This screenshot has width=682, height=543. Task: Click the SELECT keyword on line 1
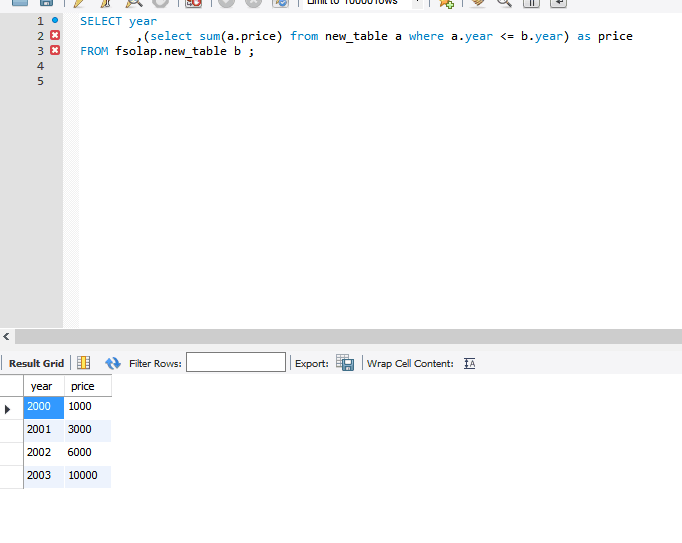coord(101,21)
